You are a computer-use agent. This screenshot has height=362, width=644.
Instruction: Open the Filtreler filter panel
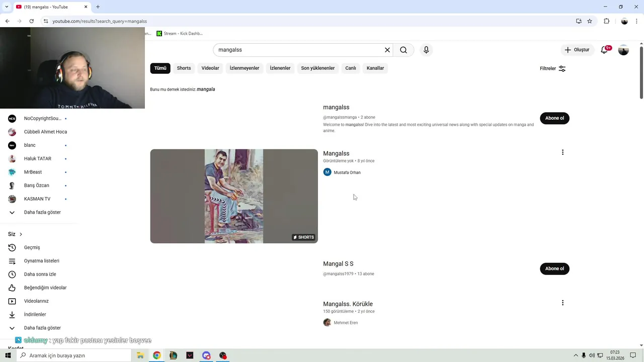click(x=553, y=68)
